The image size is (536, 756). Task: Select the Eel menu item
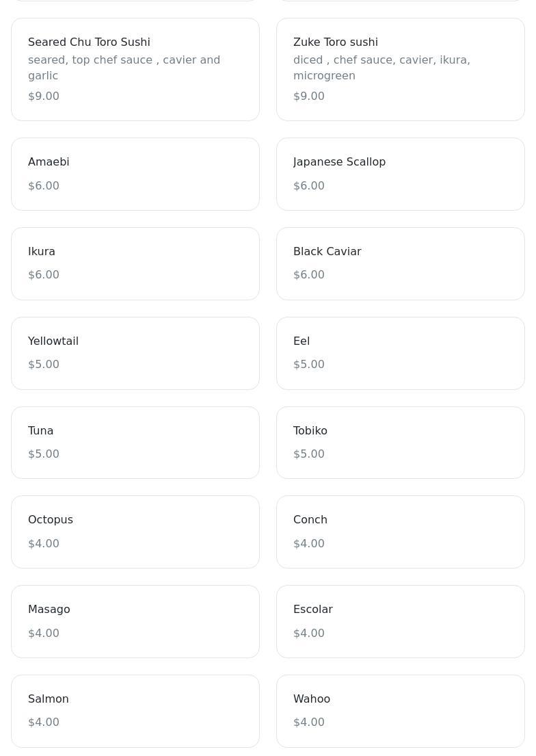400,353
